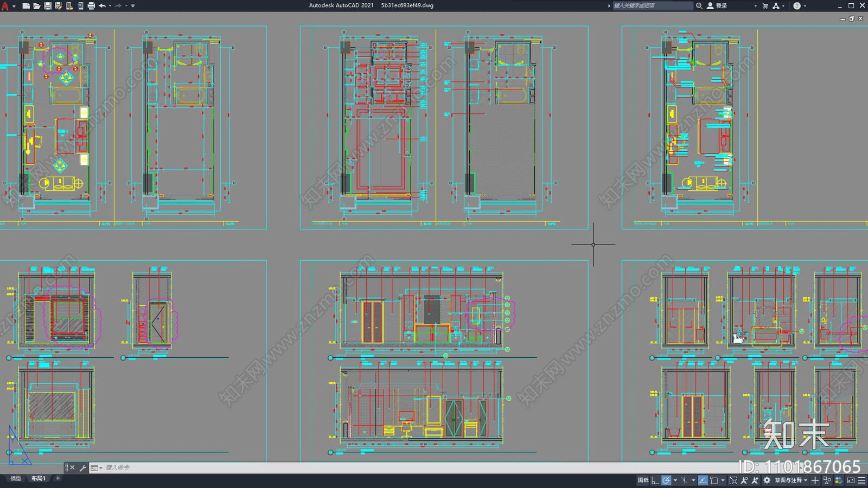868x488 pixels.
Task: Open the Autodesk App Store cart icon
Action: pos(765,5)
